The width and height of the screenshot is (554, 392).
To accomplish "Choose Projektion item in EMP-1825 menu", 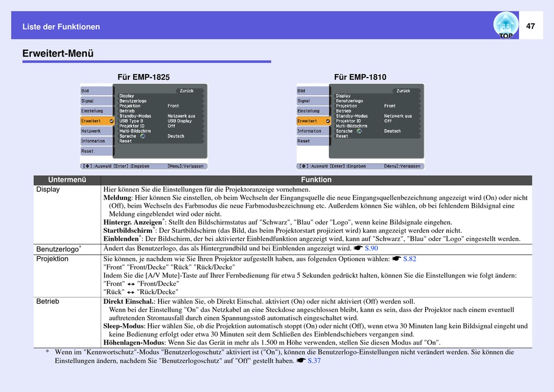I will [x=129, y=106].
